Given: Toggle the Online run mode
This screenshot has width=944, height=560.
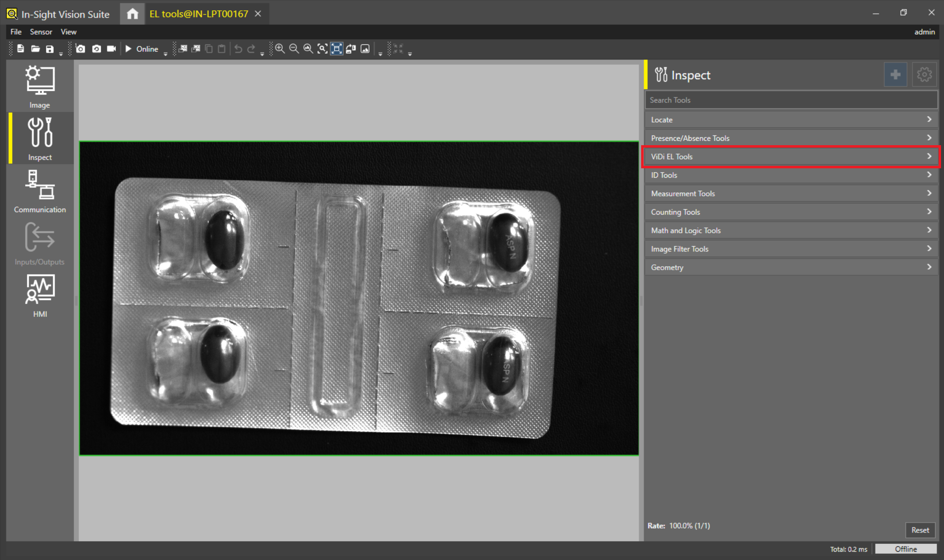Looking at the screenshot, I should 142,49.
